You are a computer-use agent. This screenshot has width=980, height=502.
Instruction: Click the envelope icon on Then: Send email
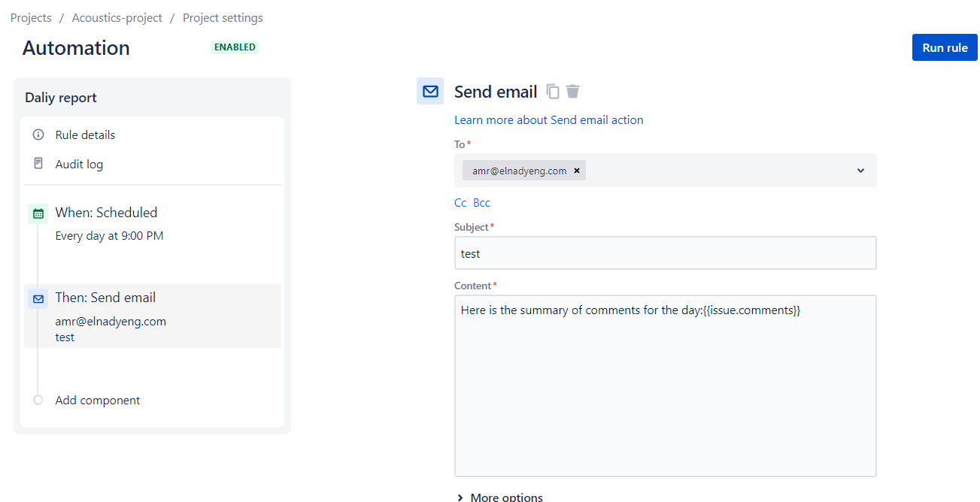[x=38, y=298]
